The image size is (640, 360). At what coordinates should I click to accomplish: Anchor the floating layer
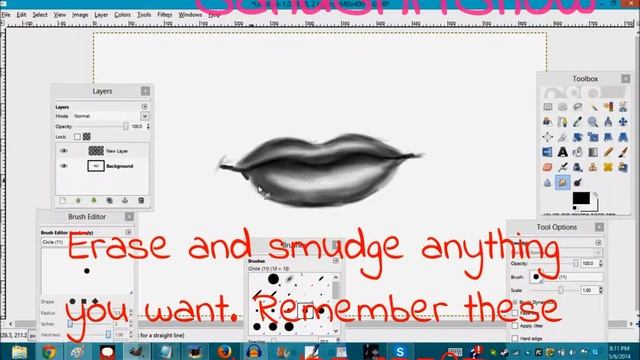point(125,201)
